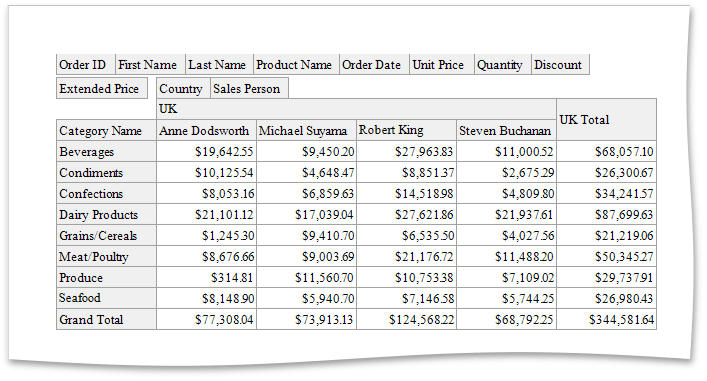Select the Robert King column header
Image resolution: width=707 pixels, height=381 pixels.
(x=406, y=130)
